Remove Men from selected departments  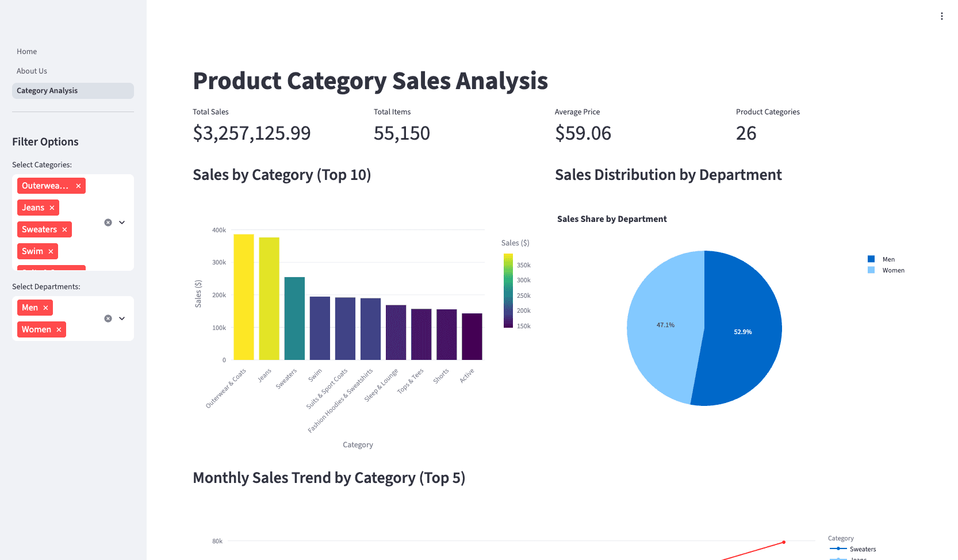pos(45,308)
